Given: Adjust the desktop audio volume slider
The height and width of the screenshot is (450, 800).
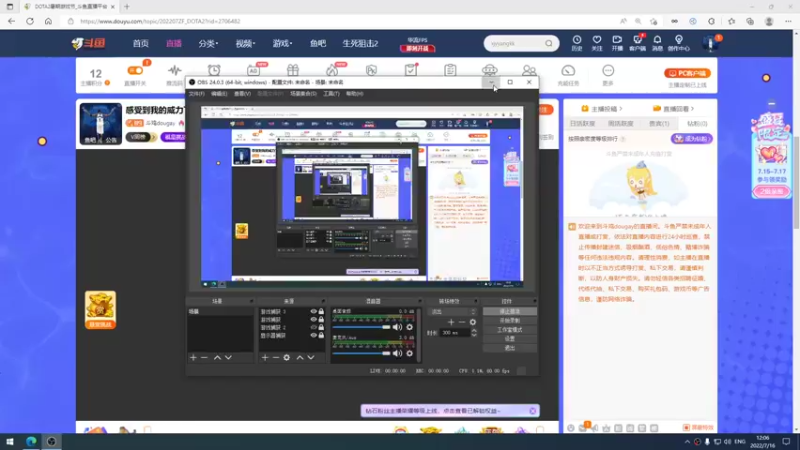Looking at the screenshot, I should (361, 327).
